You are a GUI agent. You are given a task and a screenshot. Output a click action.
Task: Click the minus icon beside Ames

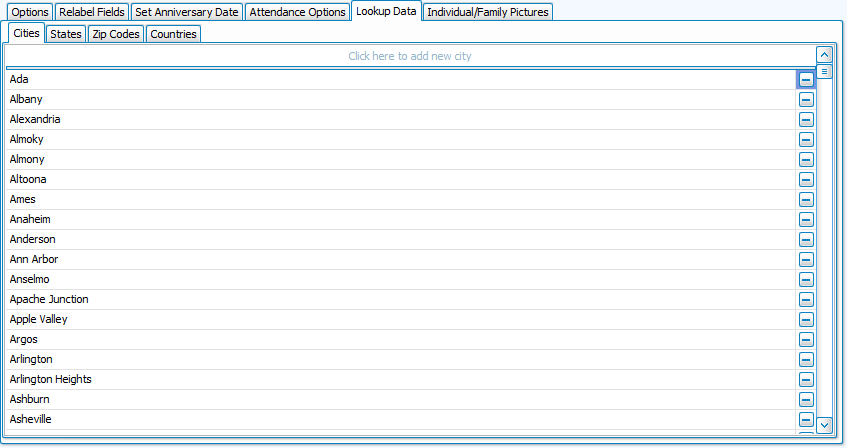point(805,199)
